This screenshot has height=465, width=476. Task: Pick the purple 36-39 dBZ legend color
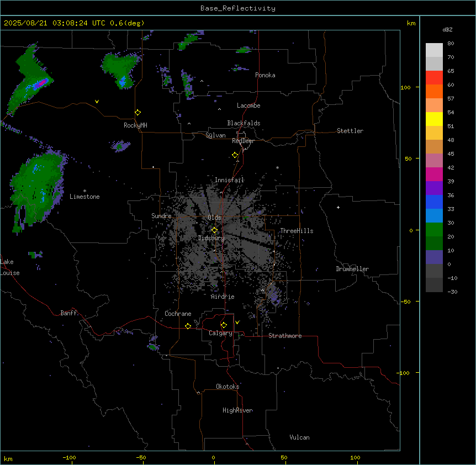[434, 188]
